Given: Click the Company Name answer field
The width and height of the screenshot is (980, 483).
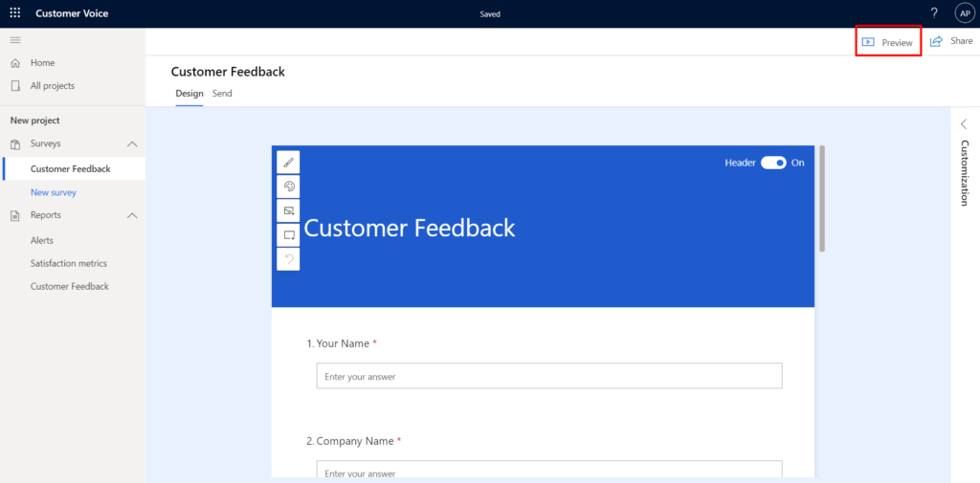Looking at the screenshot, I should [x=549, y=470].
